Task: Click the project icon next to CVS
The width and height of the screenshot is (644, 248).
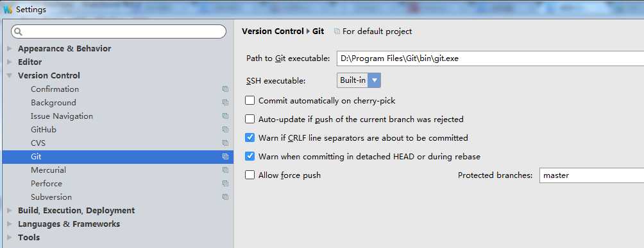Action: click(x=225, y=143)
